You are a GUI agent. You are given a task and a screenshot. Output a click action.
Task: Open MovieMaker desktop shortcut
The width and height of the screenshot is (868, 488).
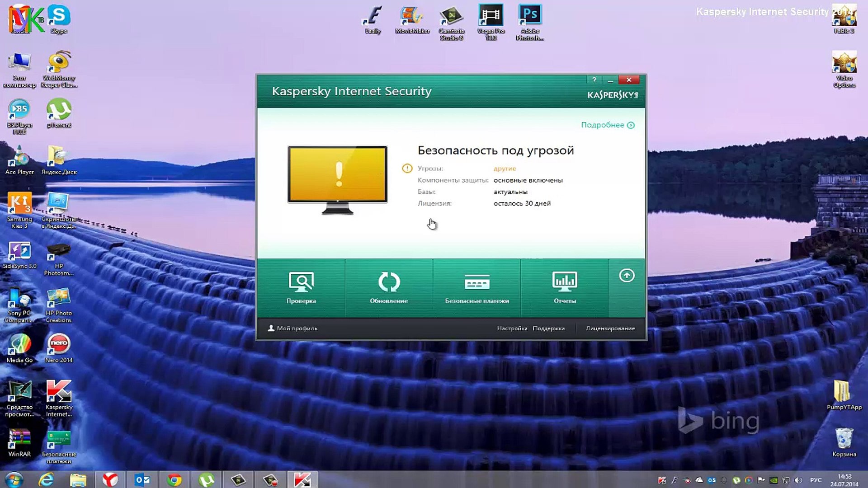point(412,19)
